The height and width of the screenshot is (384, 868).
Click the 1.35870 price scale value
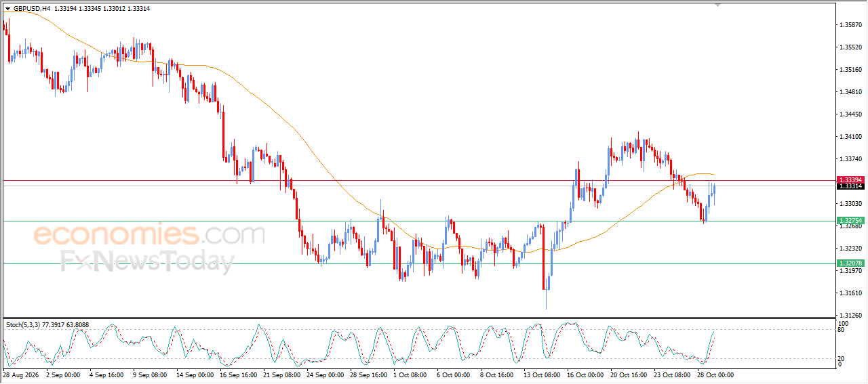(x=850, y=25)
